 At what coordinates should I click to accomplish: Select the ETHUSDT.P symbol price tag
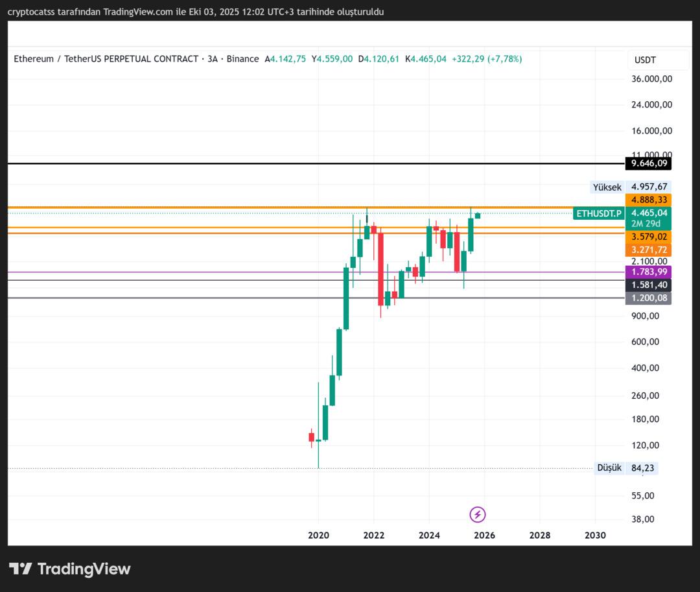point(598,213)
